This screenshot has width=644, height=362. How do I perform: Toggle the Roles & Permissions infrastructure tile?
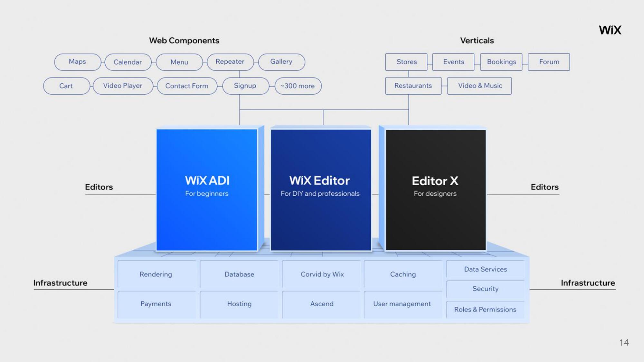click(485, 310)
